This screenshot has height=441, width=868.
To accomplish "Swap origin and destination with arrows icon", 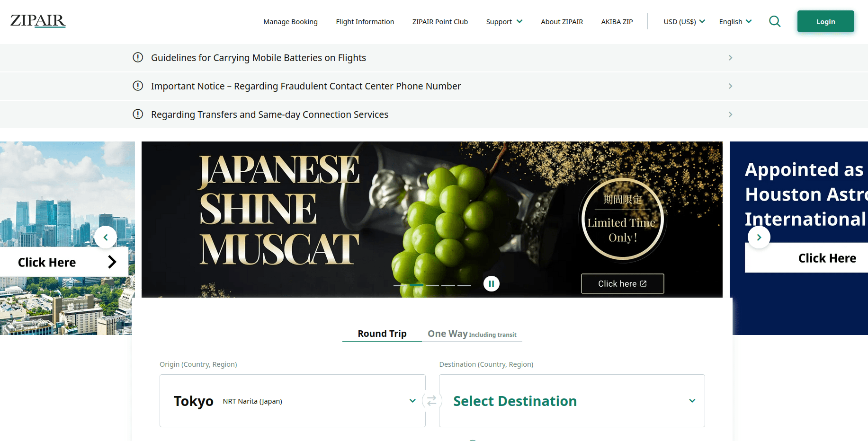I will point(432,401).
